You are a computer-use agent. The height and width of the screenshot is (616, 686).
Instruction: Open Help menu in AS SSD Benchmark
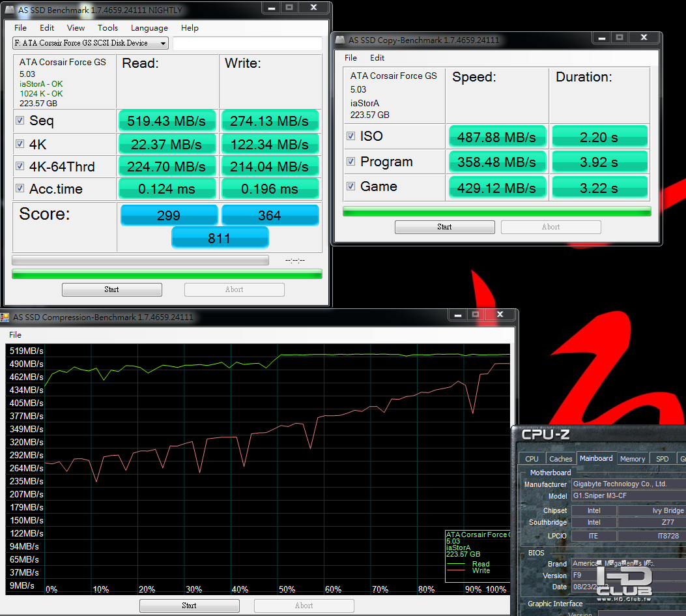click(x=190, y=27)
